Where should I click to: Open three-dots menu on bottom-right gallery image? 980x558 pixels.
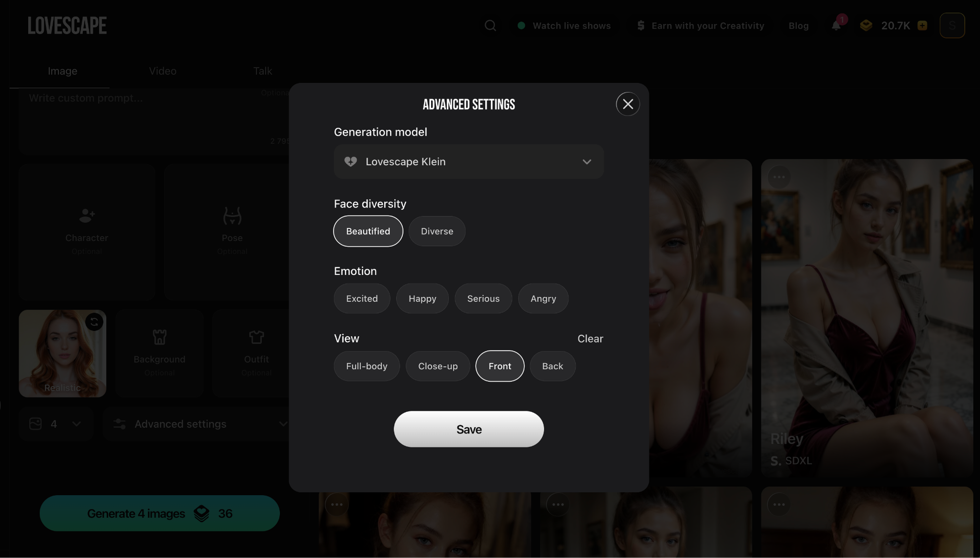[x=779, y=504]
